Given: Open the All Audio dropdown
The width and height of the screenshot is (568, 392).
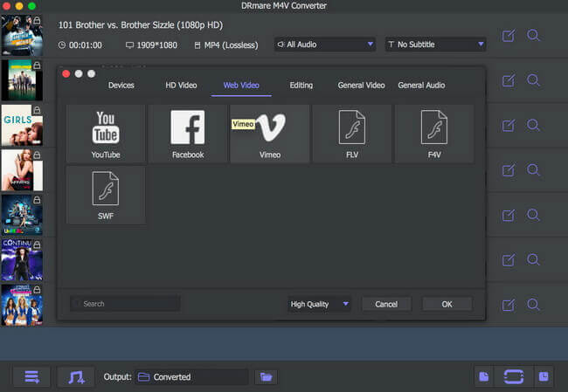Looking at the screenshot, I should pyautogui.click(x=325, y=45).
